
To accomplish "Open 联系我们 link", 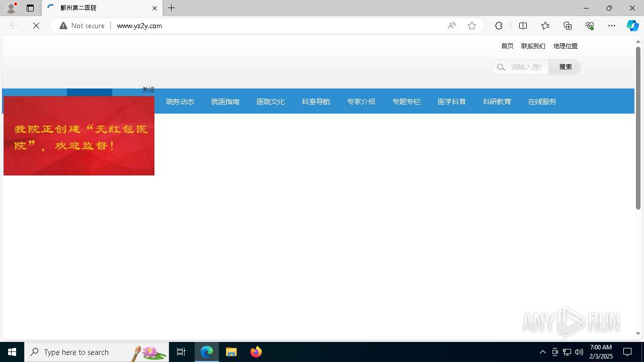I will point(533,46).
